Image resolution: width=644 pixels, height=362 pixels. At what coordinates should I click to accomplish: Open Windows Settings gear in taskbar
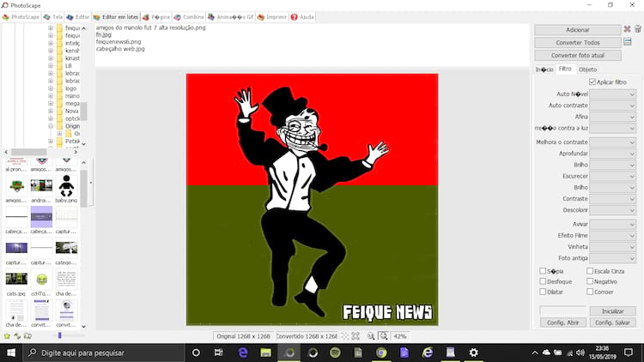(x=473, y=353)
